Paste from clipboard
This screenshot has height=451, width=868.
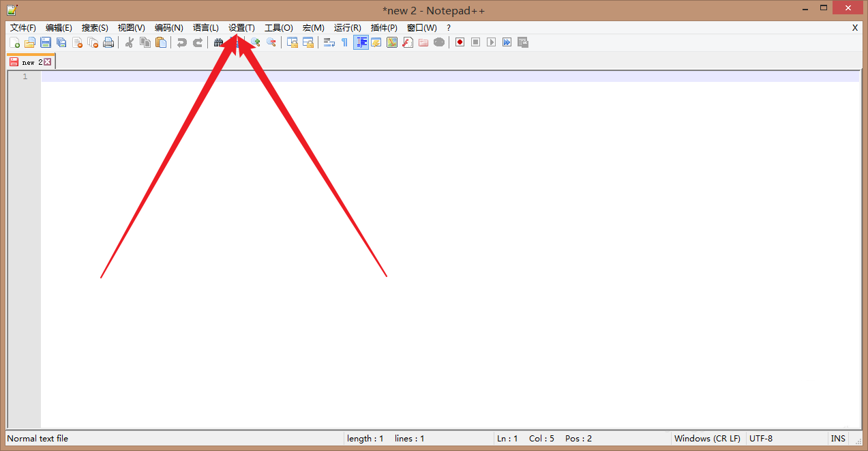[x=160, y=42]
